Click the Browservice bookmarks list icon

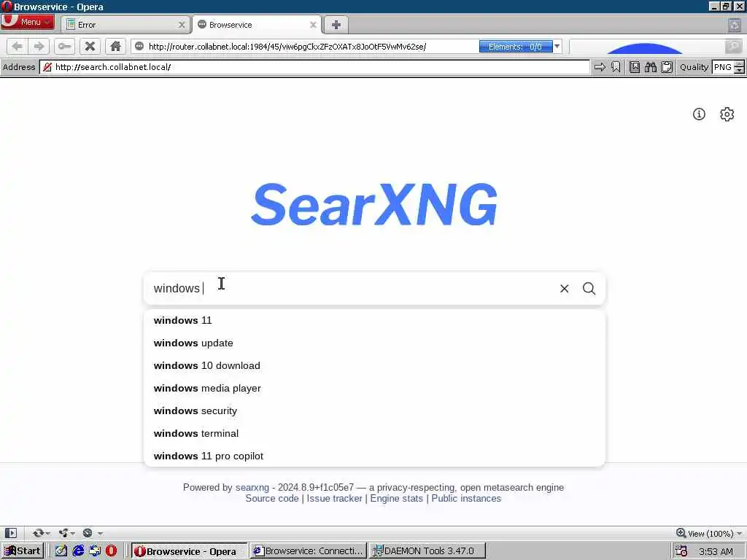pos(635,67)
